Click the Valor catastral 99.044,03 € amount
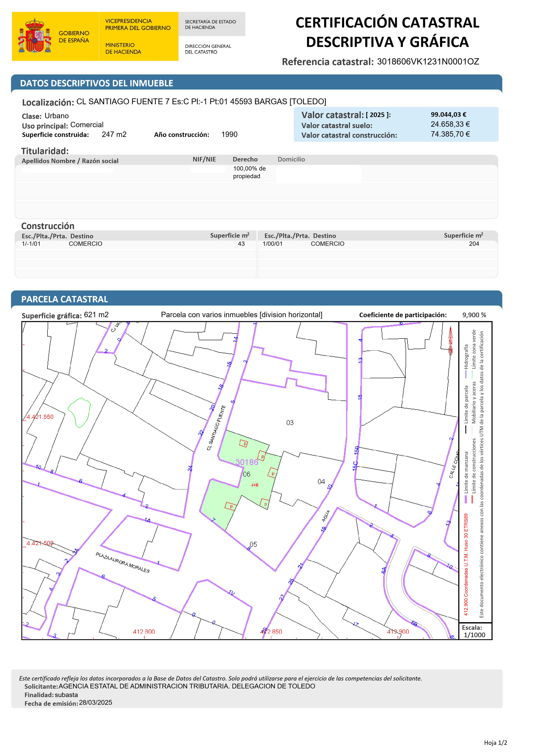 point(449,115)
